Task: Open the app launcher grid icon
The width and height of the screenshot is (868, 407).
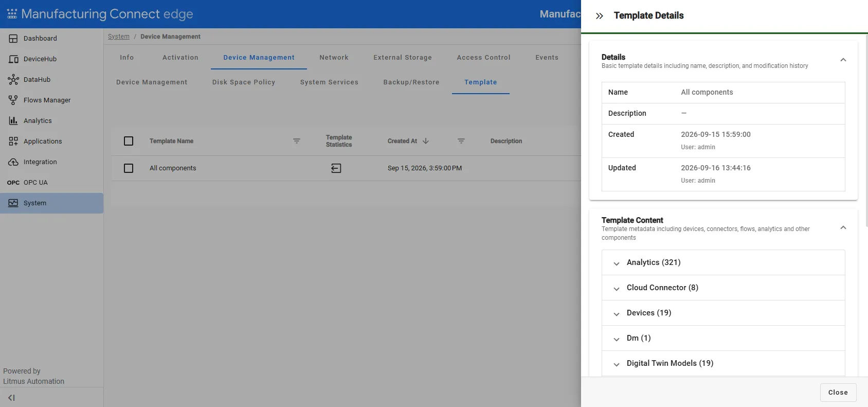Action: click(12, 14)
